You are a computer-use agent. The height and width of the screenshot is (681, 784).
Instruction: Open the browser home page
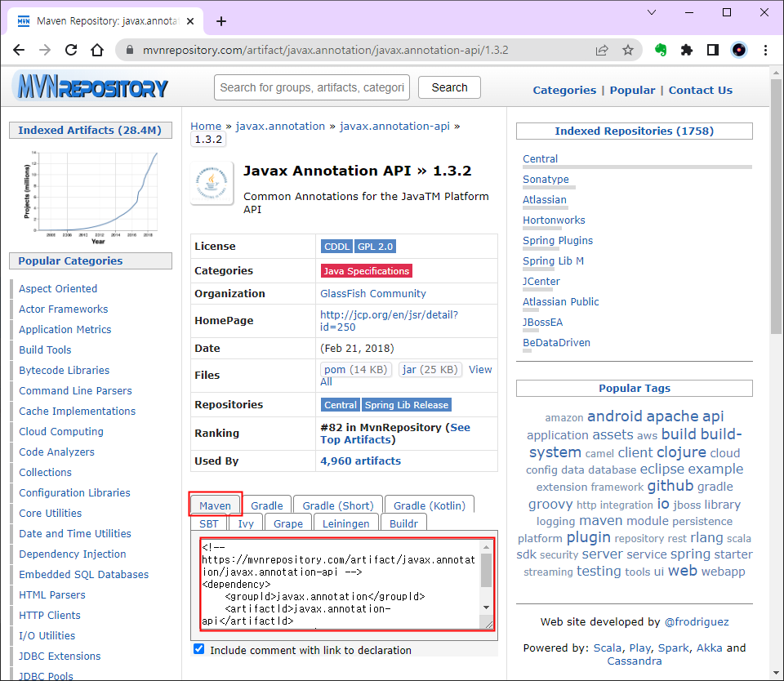(x=97, y=50)
